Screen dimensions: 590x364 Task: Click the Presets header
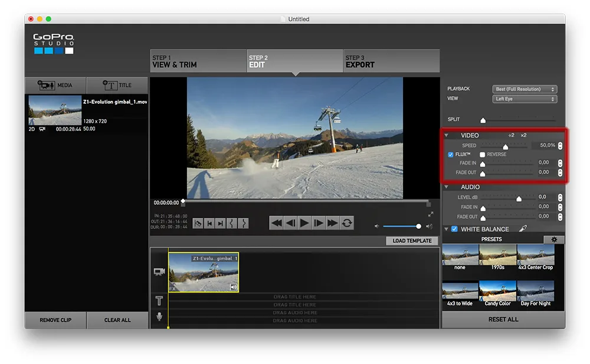click(x=491, y=240)
